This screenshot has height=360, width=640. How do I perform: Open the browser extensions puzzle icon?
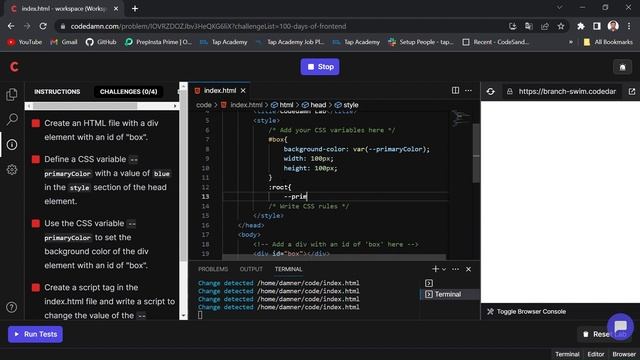point(580,26)
